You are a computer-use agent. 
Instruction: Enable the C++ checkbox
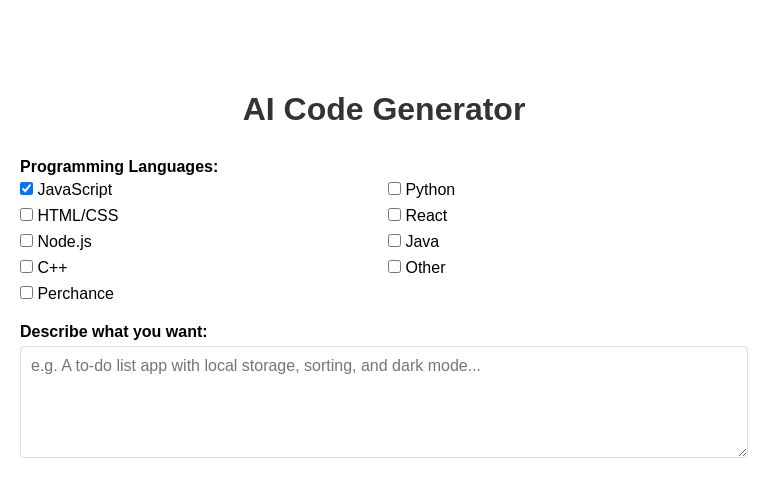[27, 267]
